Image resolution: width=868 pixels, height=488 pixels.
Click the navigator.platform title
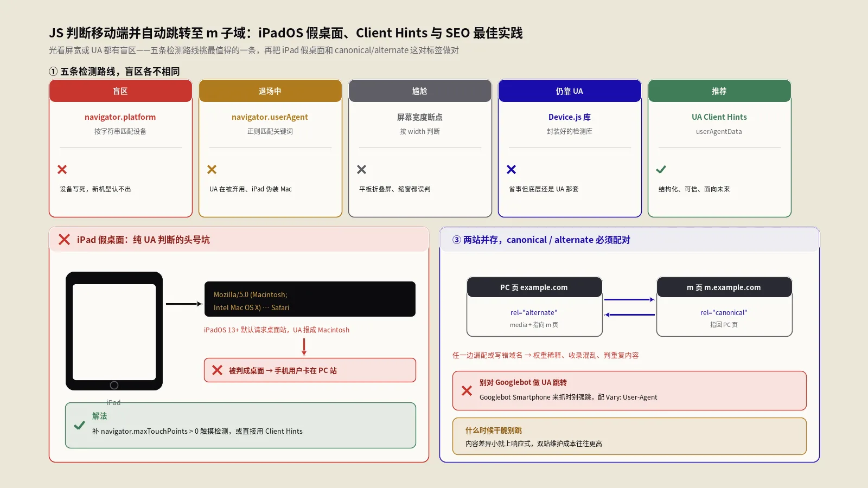(x=120, y=117)
